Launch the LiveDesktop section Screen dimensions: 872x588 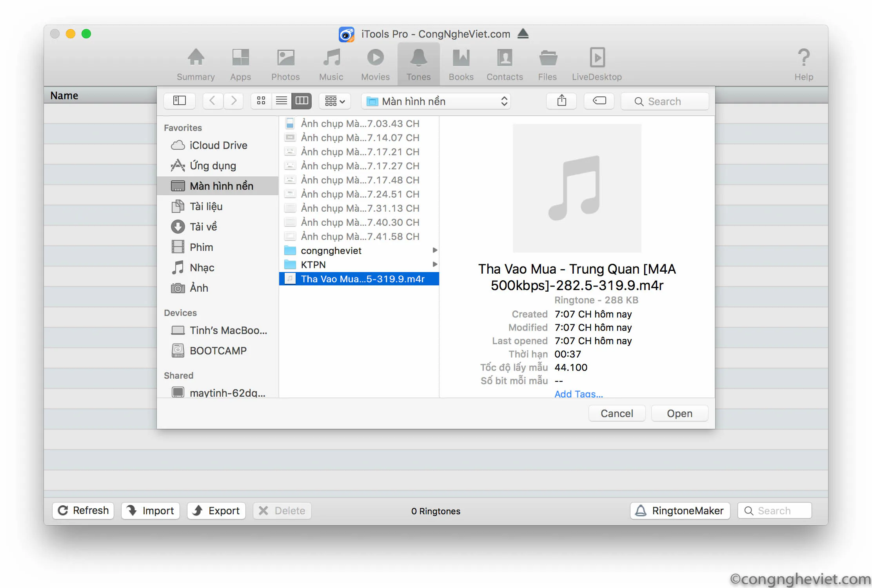pyautogui.click(x=597, y=64)
